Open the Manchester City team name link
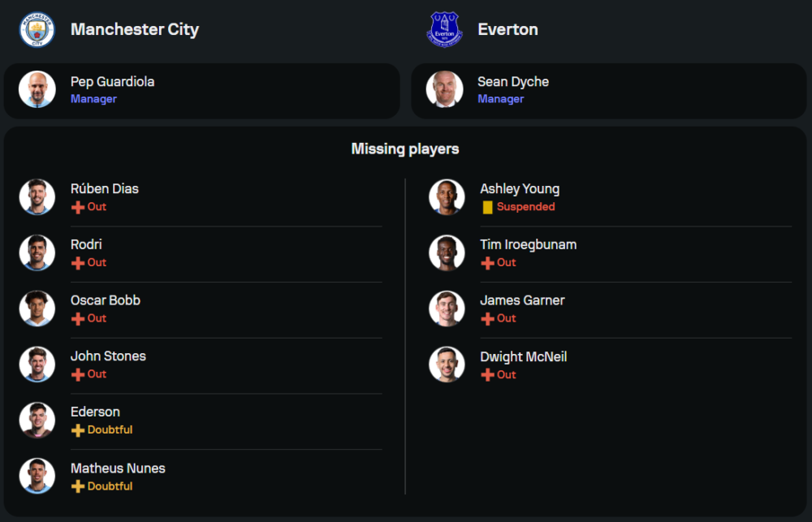 click(135, 29)
